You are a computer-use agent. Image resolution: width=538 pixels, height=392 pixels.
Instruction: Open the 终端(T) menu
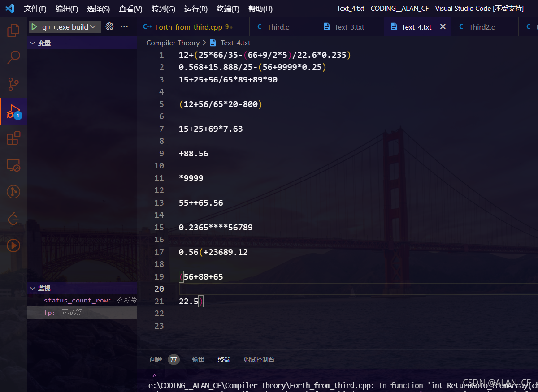pyautogui.click(x=228, y=9)
